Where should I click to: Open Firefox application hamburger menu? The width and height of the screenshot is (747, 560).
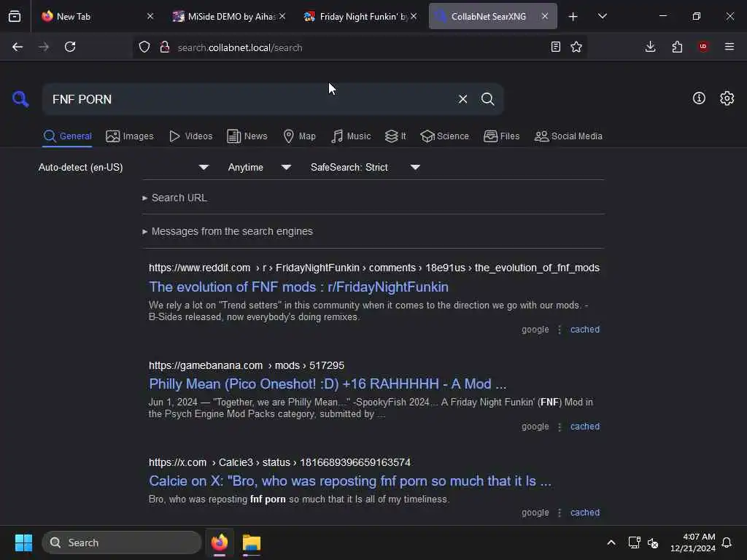tap(729, 47)
